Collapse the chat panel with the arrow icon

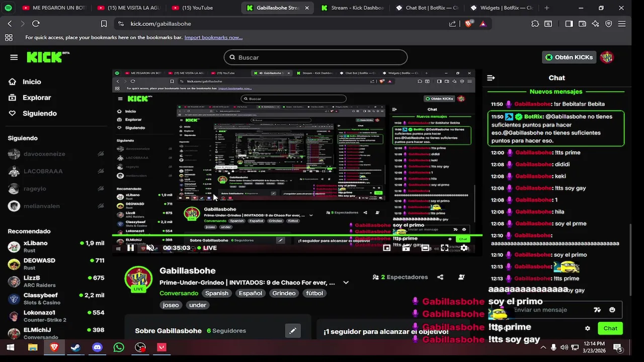[x=491, y=78]
